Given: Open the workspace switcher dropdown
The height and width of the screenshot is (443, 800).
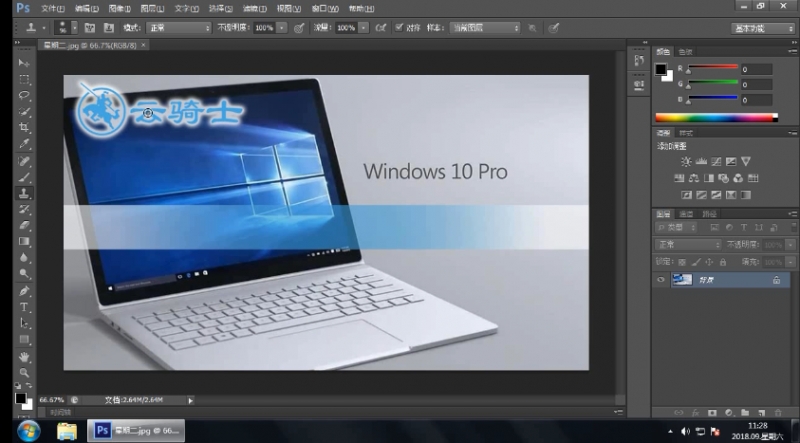Looking at the screenshot, I should point(763,29).
